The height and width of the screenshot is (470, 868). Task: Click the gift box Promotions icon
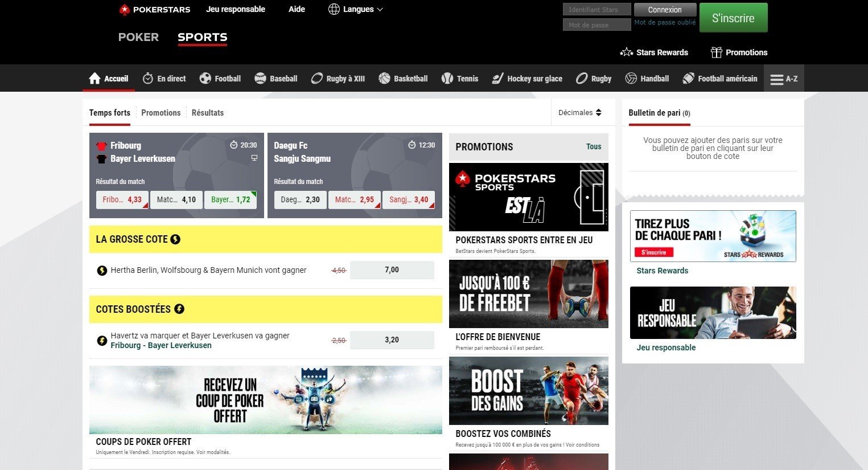click(x=717, y=52)
